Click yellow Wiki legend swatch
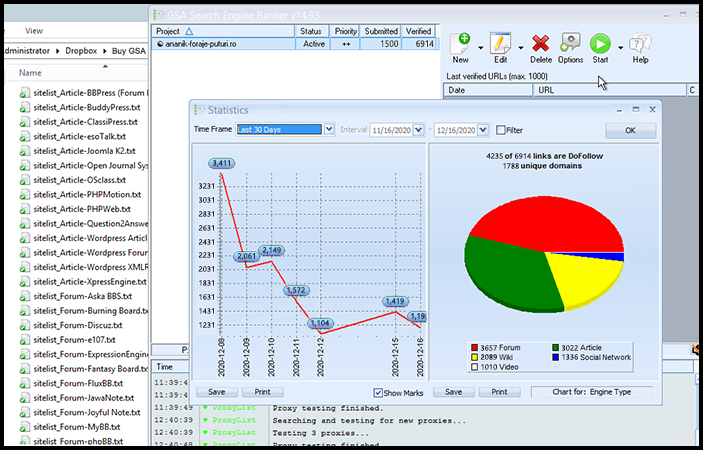Viewport: 703px width, 450px height. tap(474, 358)
